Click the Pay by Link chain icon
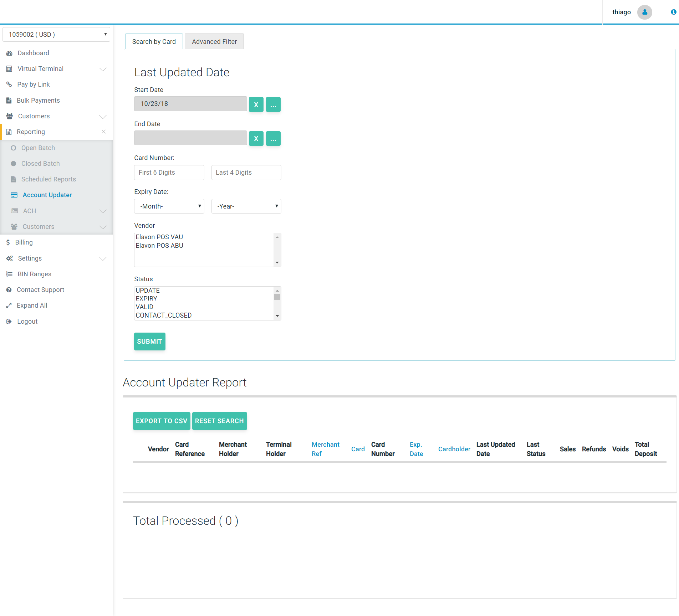The height and width of the screenshot is (616, 679). pos(9,84)
